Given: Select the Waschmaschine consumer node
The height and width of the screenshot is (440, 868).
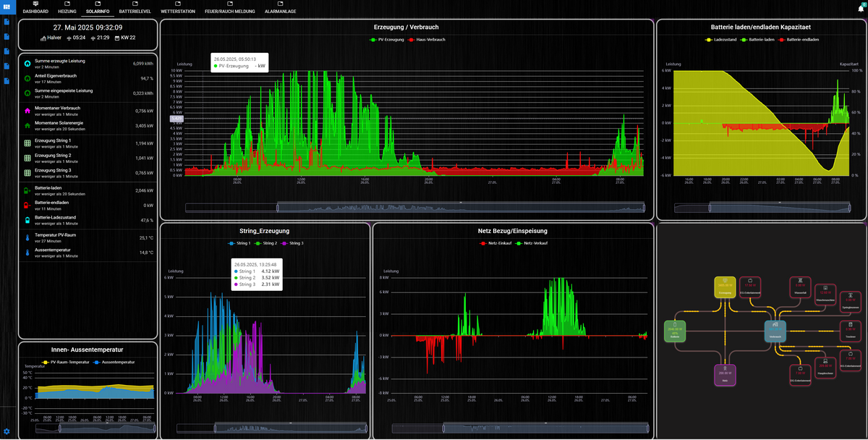Looking at the screenshot, I should click(x=826, y=295).
